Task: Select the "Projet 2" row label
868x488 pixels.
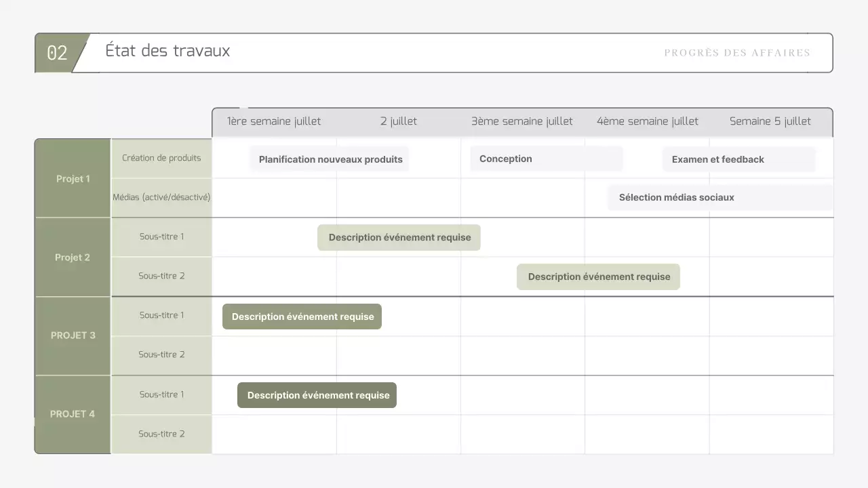Action: (73, 257)
